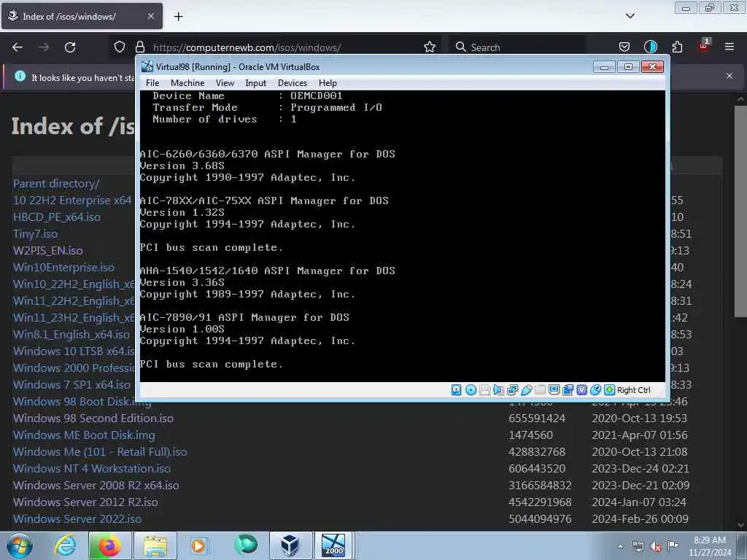
Task: Click VirtualBox display settings indicator icon
Action: tap(554, 390)
